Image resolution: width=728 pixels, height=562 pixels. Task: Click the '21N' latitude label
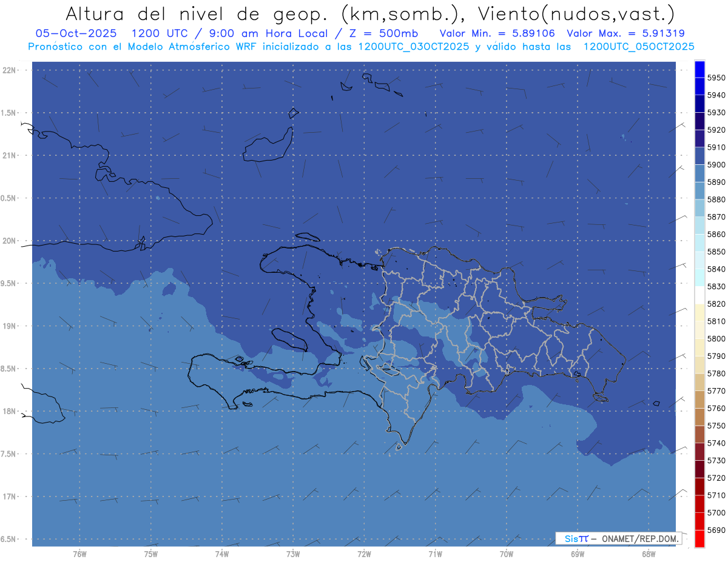click(8, 156)
